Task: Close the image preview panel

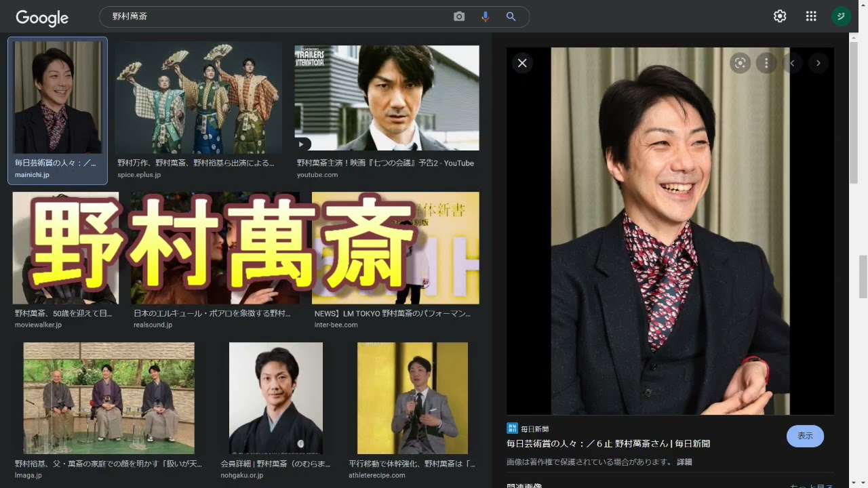Action: [x=522, y=63]
